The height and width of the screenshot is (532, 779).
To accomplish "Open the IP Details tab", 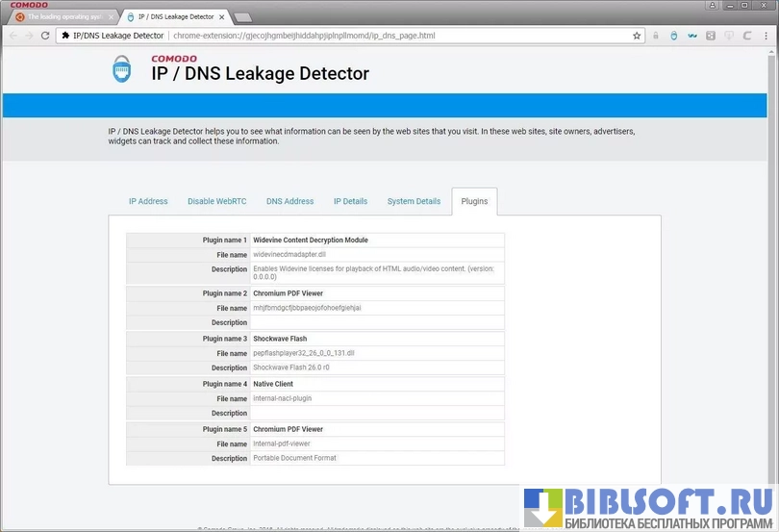I will (350, 201).
